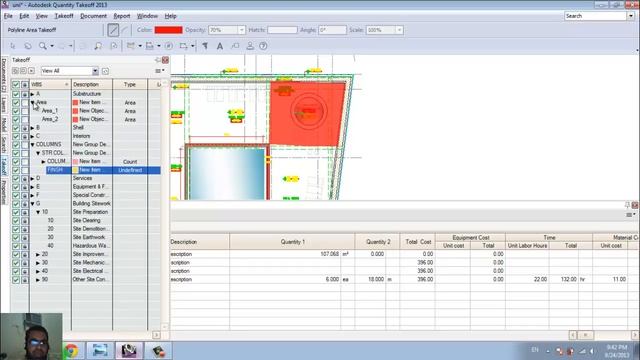
Task: Expand the D Services tree node
Action: pyautogui.click(x=33, y=179)
